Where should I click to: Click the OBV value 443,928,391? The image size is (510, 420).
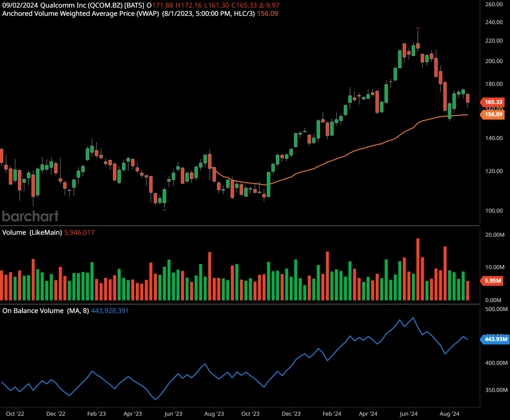[x=110, y=311]
